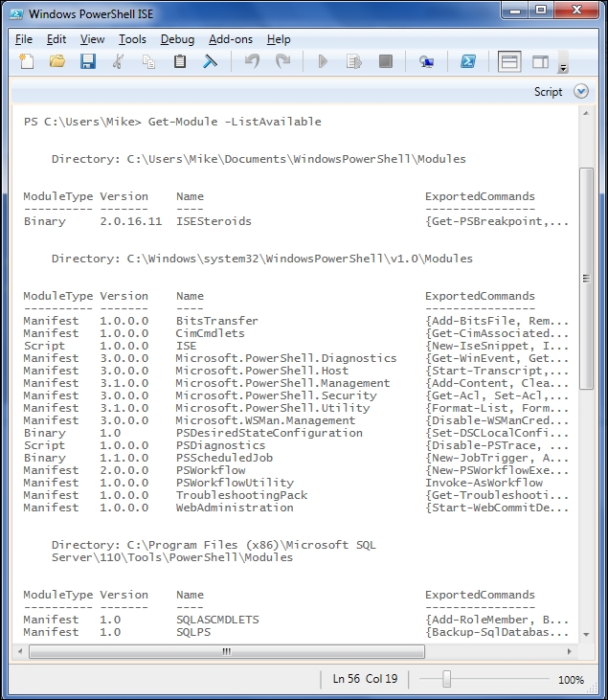
Task: Redo the last action
Action: point(282,61)
